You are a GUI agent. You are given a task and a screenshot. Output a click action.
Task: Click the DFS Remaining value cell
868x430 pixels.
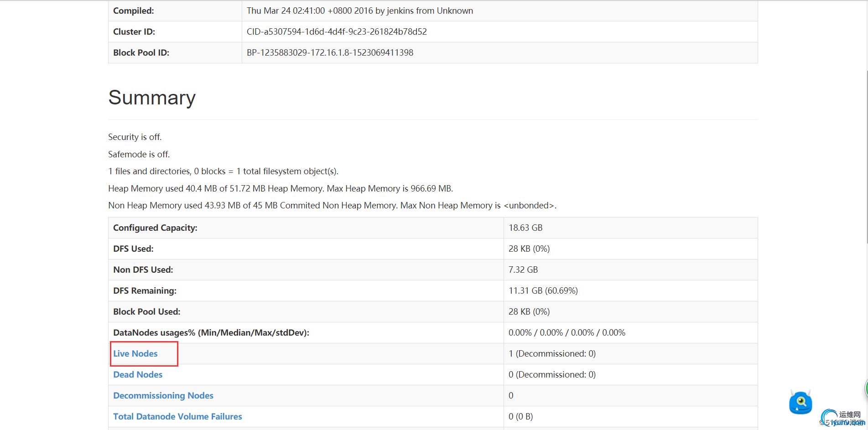(543, 290)
